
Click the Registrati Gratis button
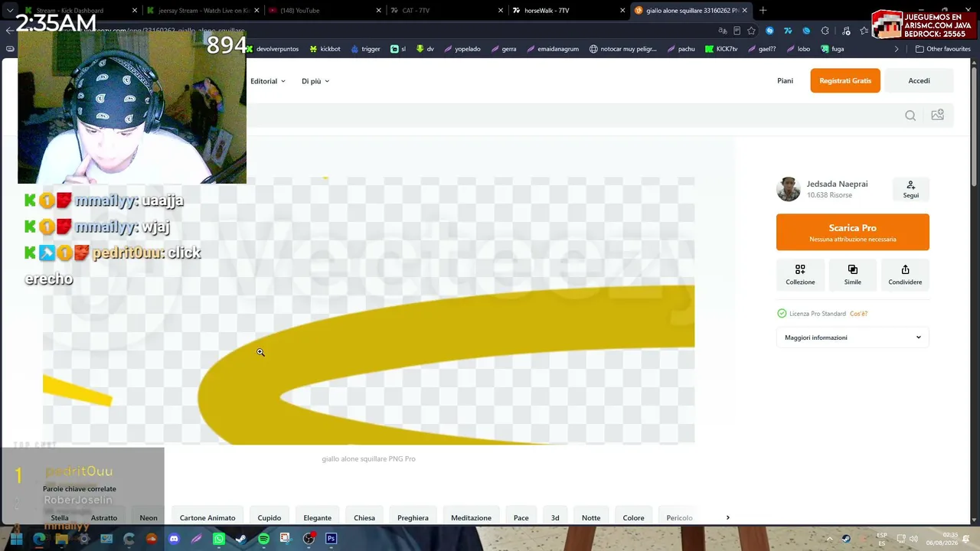[x=845, y=80]
